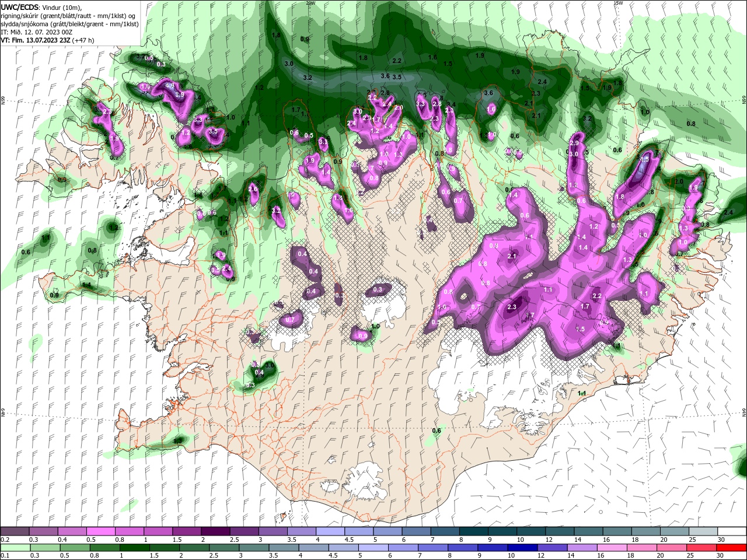Click the 'VT: Fim. 13.07.2023 23Z (+47 h)' line
Image resolution: width=747 pixels, height=560 pixels.
coord(47,40)
